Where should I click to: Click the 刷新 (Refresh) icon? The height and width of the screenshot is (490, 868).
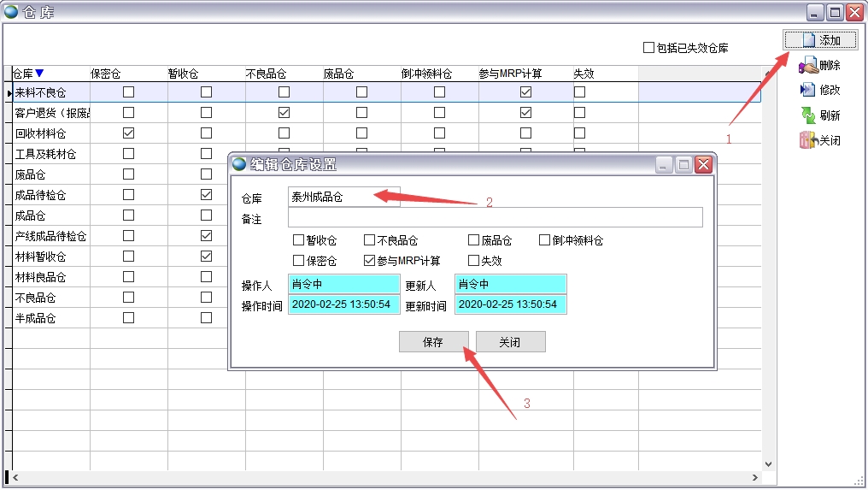point(808,115)
